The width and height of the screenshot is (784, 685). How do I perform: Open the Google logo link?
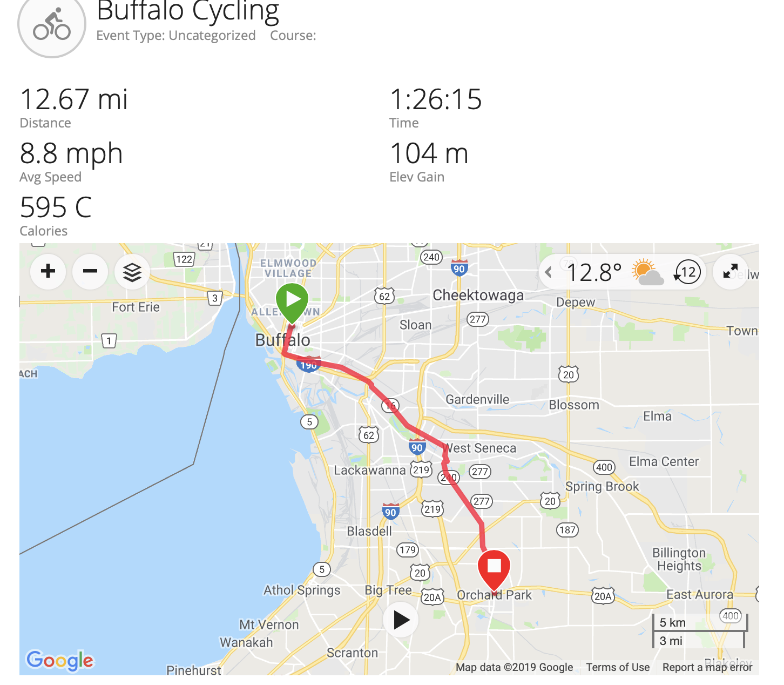(60, 660)
